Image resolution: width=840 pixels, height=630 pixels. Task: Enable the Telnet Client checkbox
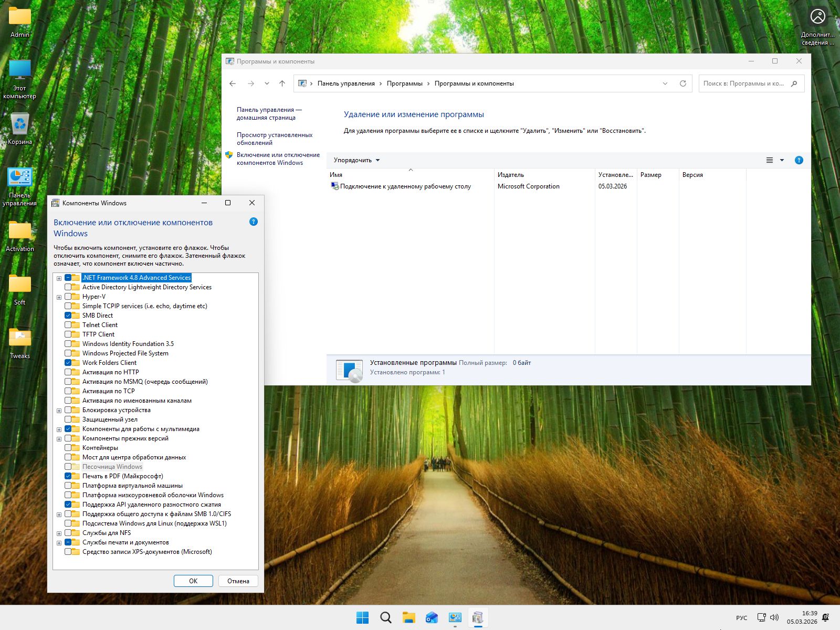pos(68,325)
